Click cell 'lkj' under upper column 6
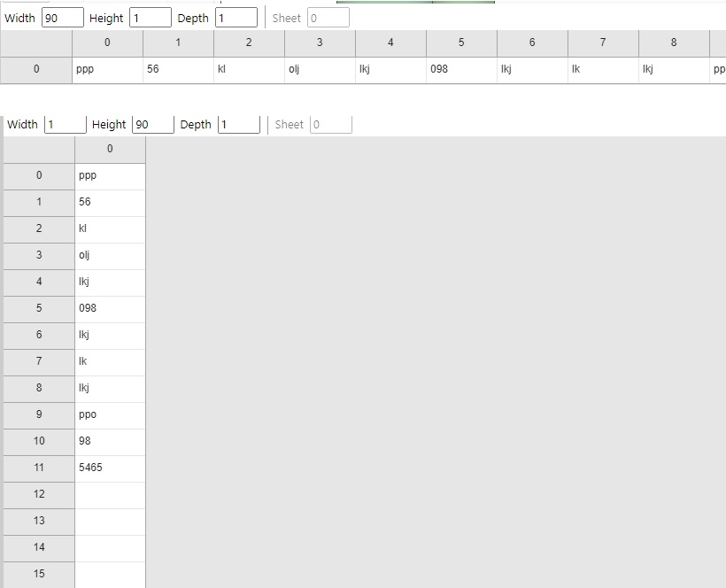The height and width of the screenshot is (588, 726). [x=532, y=70]
